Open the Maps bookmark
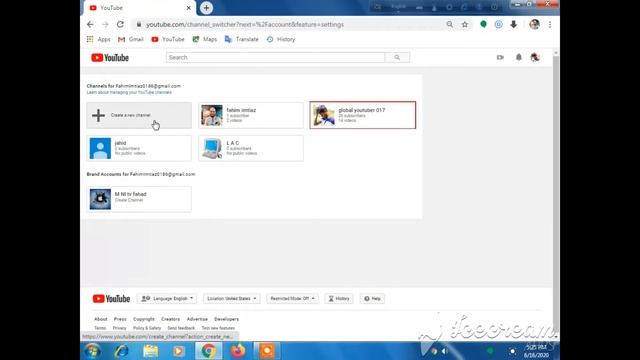Viewport: 640px width, 360px height. click(205, 39)
